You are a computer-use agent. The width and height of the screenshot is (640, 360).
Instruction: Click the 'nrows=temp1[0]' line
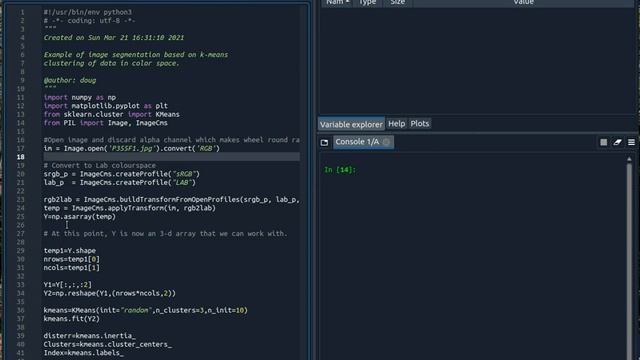click(x=71, y=259)
